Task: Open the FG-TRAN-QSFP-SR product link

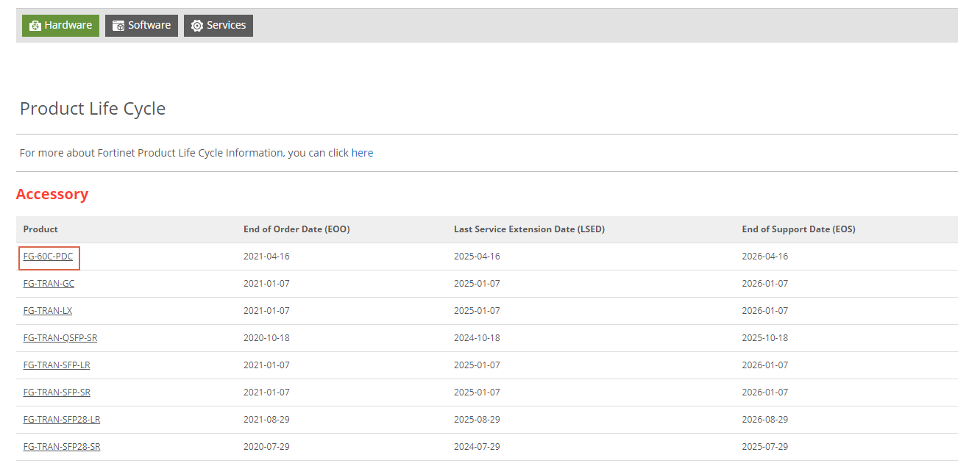Action: click(x=60, y=338)
